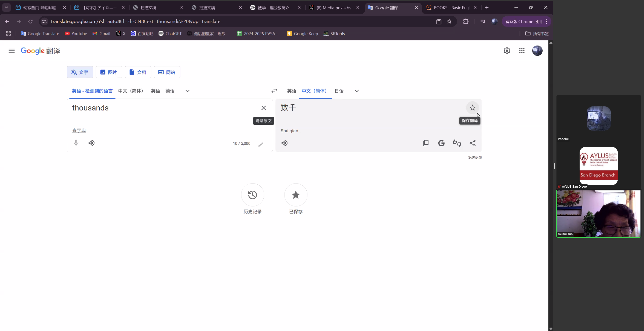Switch to 网站 website translation
The height and width of the screenshot is (331, 644).
(x=167, y=72)
